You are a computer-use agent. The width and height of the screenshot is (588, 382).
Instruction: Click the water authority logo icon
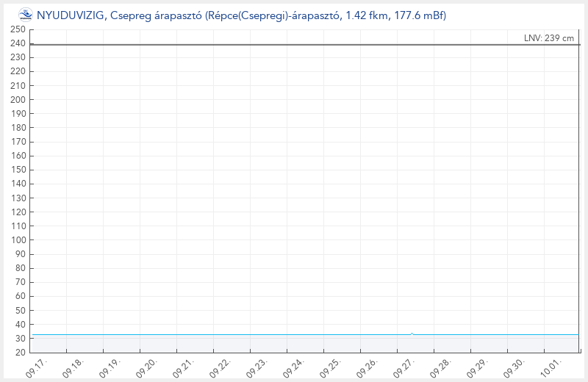[26, 15]
